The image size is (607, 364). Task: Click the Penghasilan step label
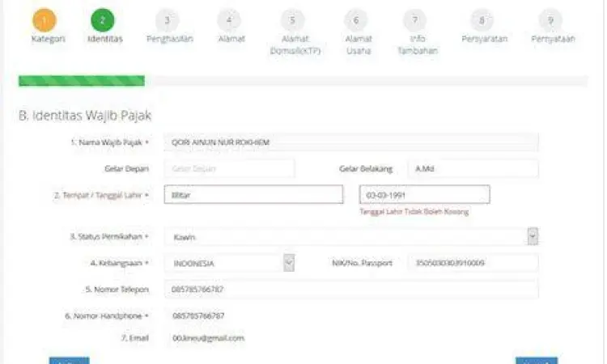click(x=170, y=39)
